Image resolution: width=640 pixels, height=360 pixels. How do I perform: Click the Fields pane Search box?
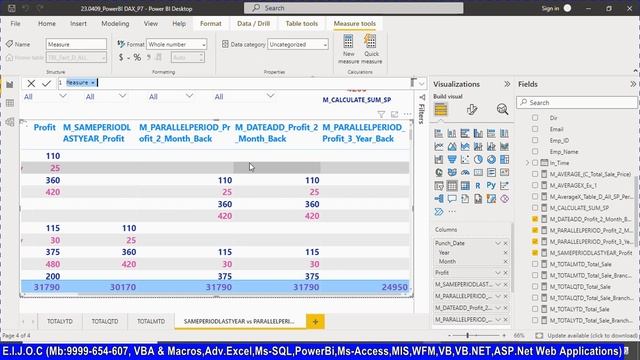[x=577, y=102]
